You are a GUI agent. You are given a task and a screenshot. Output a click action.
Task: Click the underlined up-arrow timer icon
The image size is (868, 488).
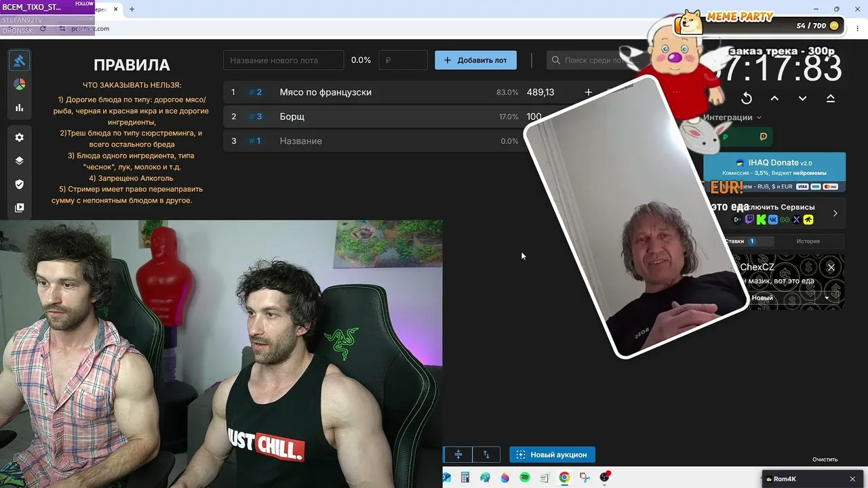coord(830,98)
